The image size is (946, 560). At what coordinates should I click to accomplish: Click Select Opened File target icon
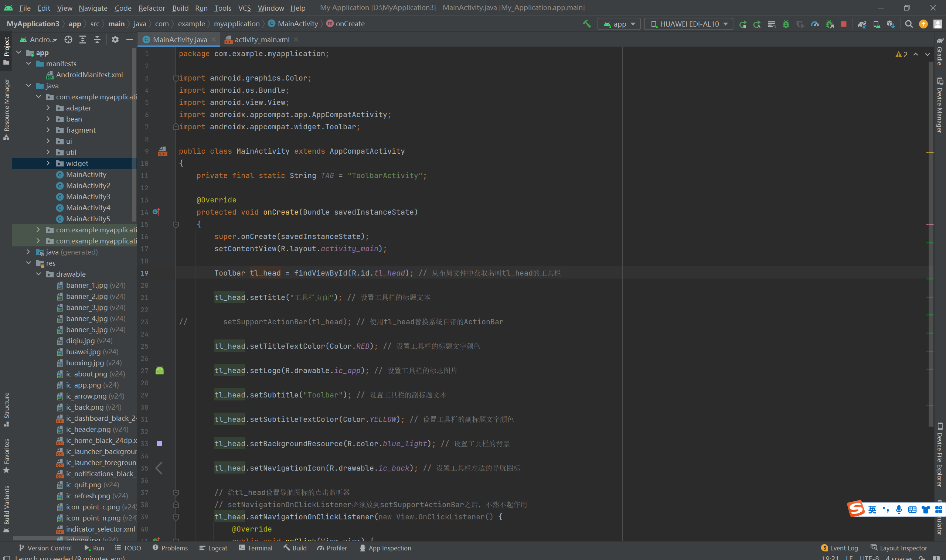pyautogui.click(x=68, y=39)
